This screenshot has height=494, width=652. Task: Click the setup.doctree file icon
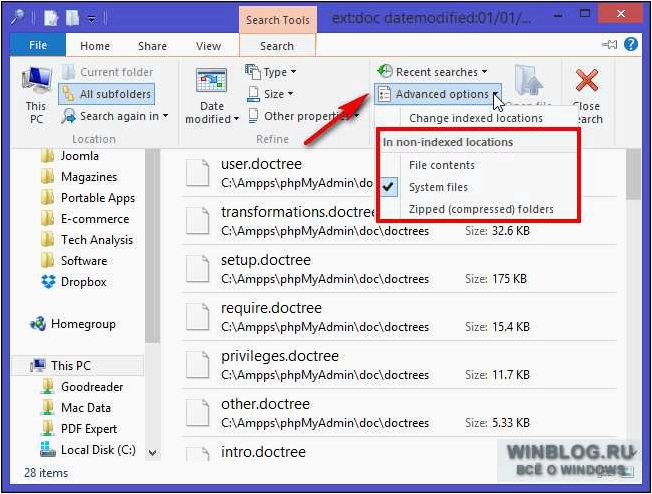(x=198, y=269)
